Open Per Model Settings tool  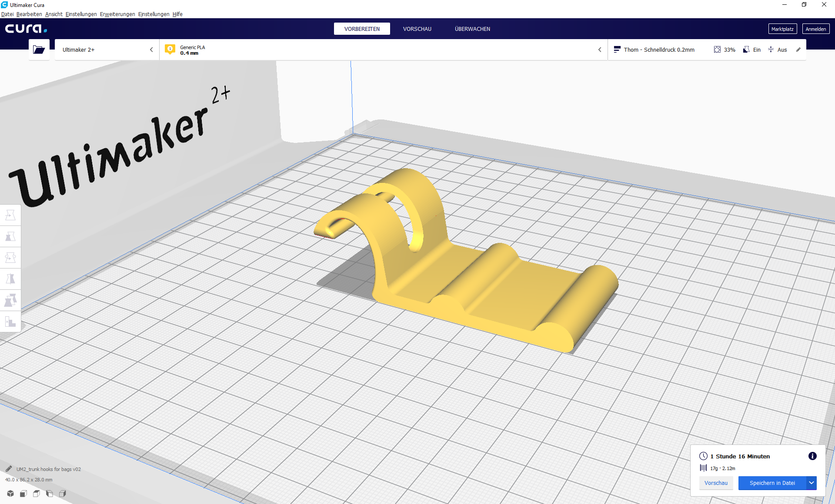[x=10, y=300]
